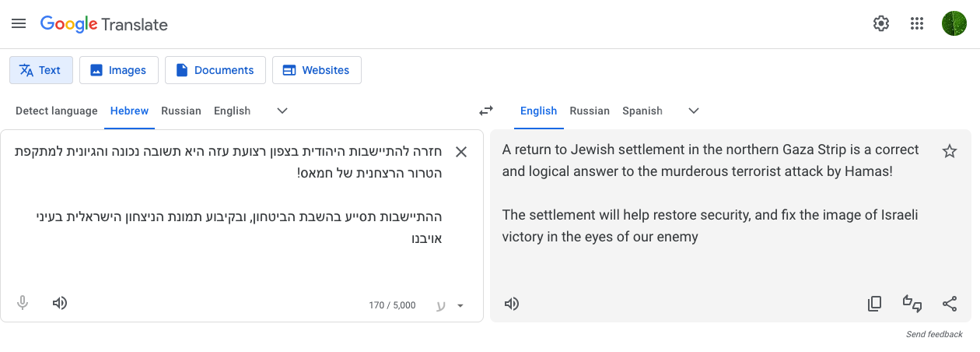Share the translation
The height and width of the screenshot is (352, 980).
949,304
